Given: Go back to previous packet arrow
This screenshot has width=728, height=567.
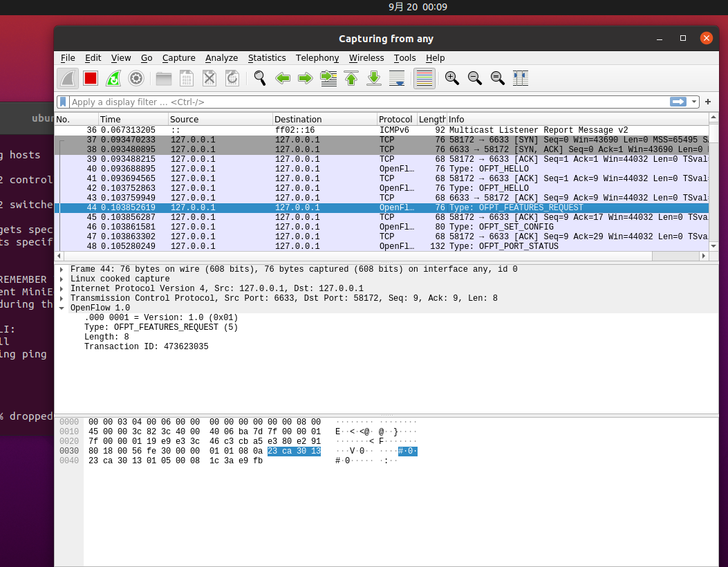Looking at the screenshot, I should pyautogui.click(x=282, y=78).
